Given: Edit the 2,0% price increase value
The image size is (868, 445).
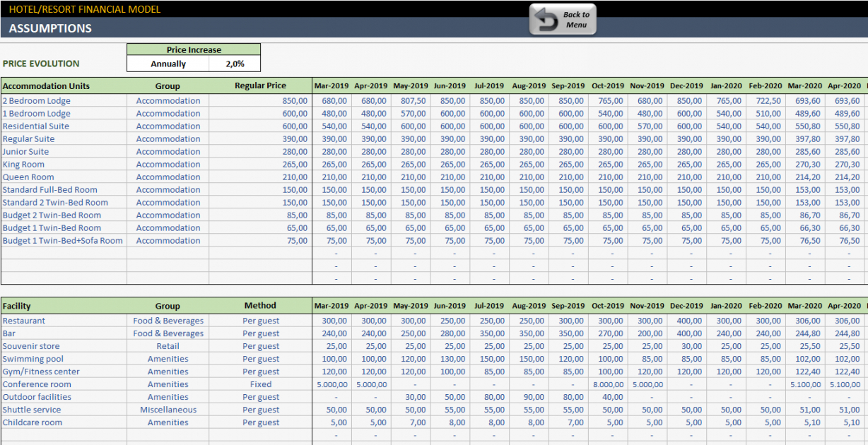Looking at the screenshot, I should [235, 64].
